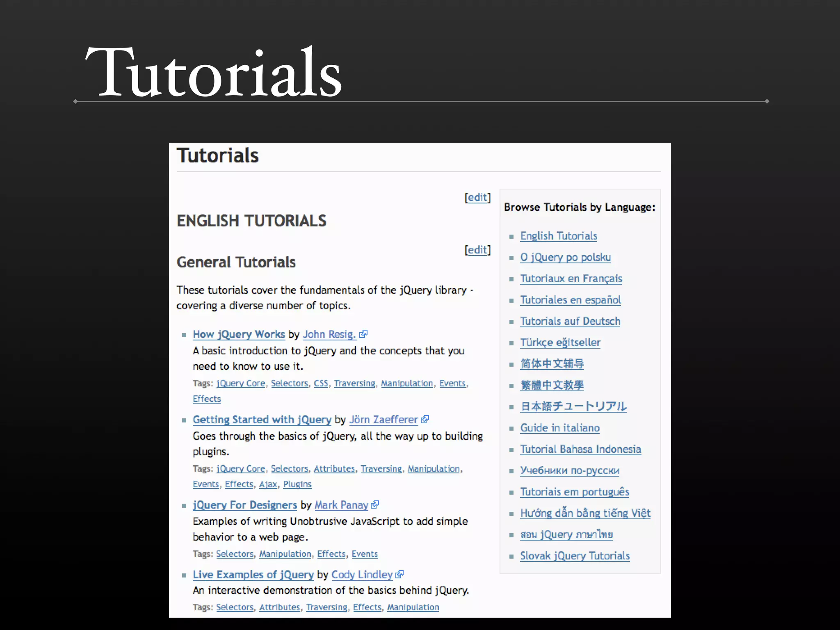Open jQuery For Designers tutorial
The width and height of the screenshot is (840, 630).
click(245, 505)
